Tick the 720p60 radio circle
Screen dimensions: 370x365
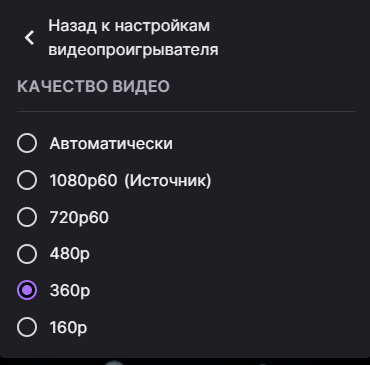[x=27, y=217]
